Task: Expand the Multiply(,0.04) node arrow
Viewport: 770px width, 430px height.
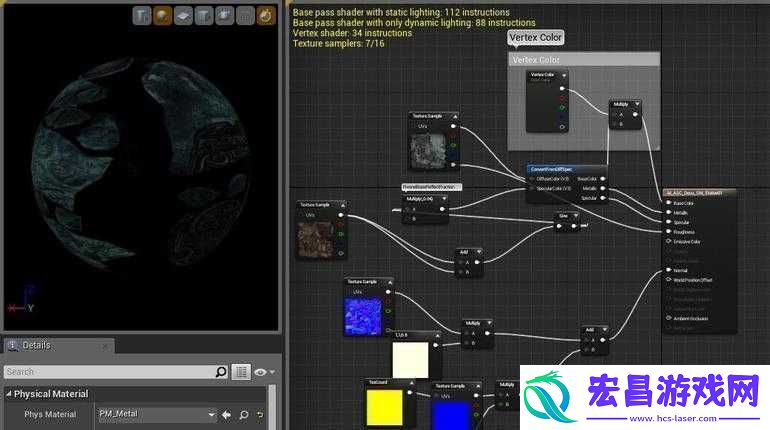Action: click(444, 199)
